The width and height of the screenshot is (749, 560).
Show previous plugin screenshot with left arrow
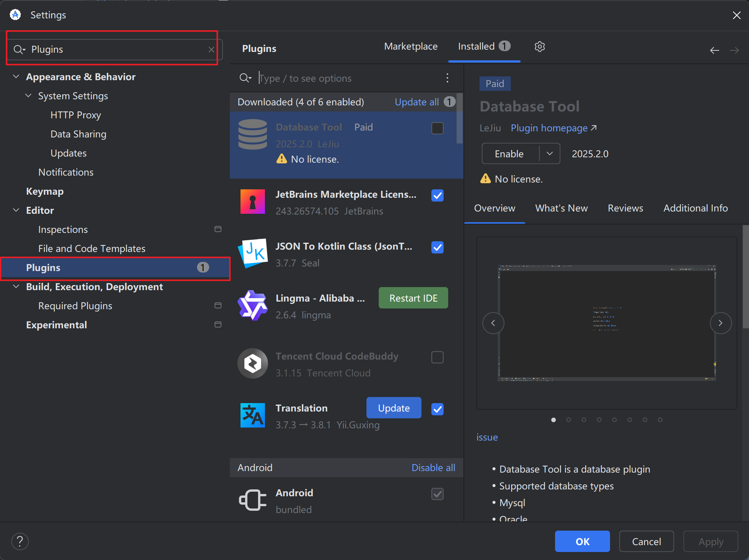point(493,323)
